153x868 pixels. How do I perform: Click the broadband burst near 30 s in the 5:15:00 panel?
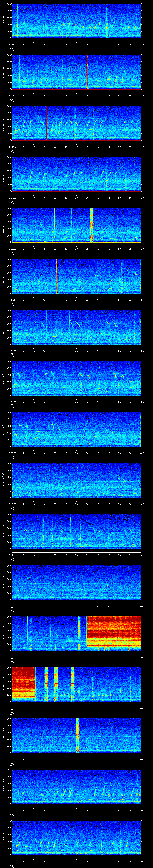click(78, 736)
